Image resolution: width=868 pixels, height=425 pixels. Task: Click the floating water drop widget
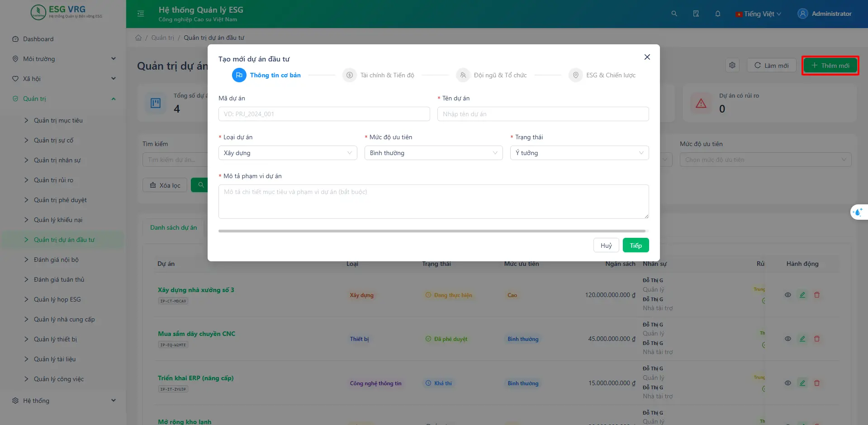point(858,212)
